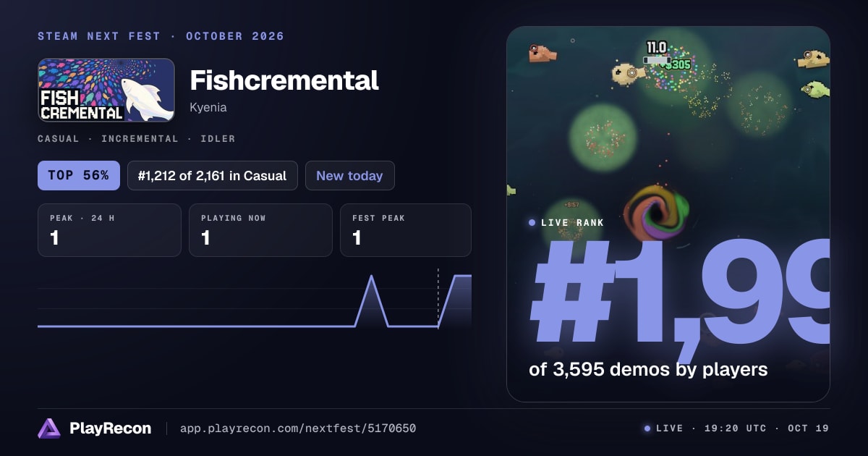The image size is (868, 456).
Task: Click the CASUAL · INCREMENTAL · IDLER tags line
Action: tap(136, 138)
